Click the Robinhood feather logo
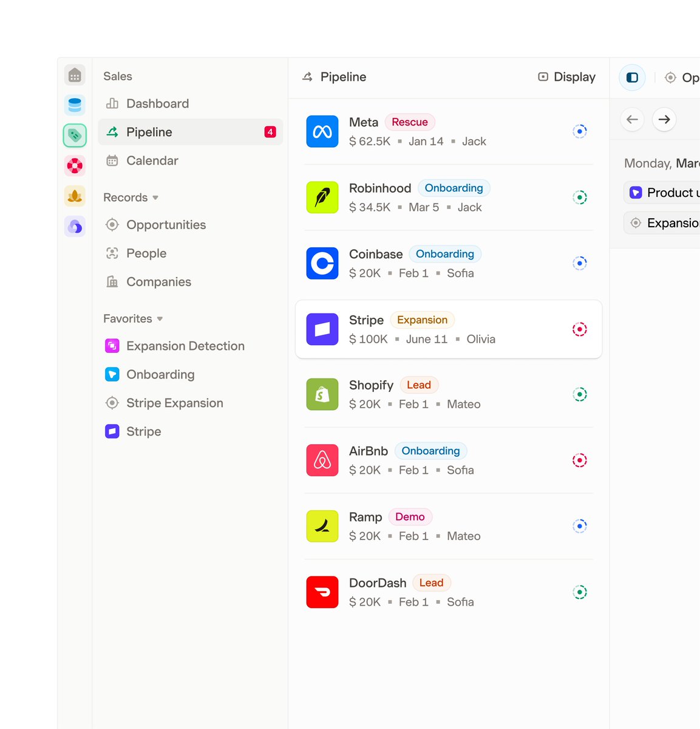Image resolution: width=700 pixels, height=729 pixels. pos(322,197)
